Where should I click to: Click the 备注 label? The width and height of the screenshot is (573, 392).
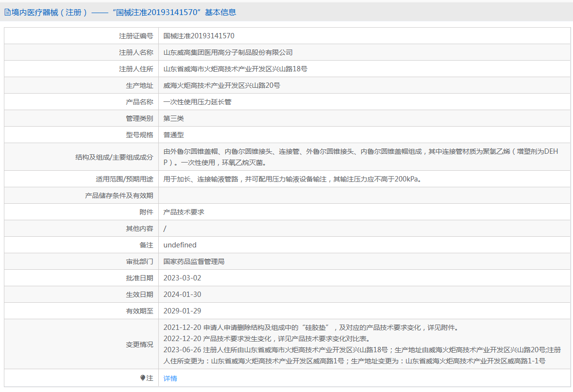146,245
